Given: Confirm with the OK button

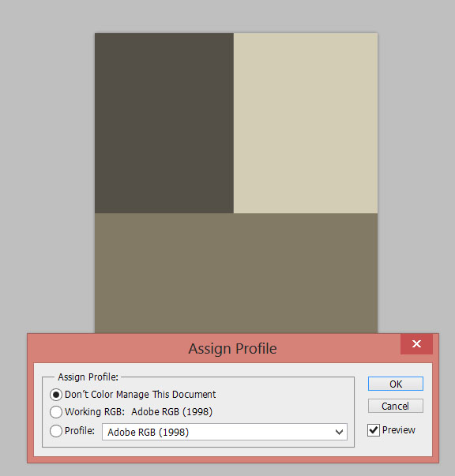Looking at the screenshot, I should [x=396, y=384].
